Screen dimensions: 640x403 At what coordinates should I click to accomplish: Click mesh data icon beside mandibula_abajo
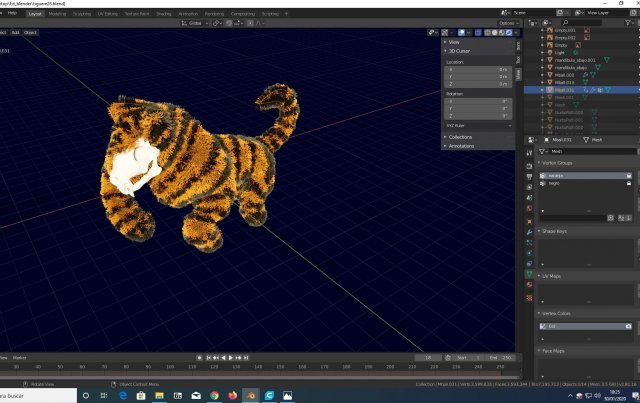pyautogui.click(x=598, y=67)
